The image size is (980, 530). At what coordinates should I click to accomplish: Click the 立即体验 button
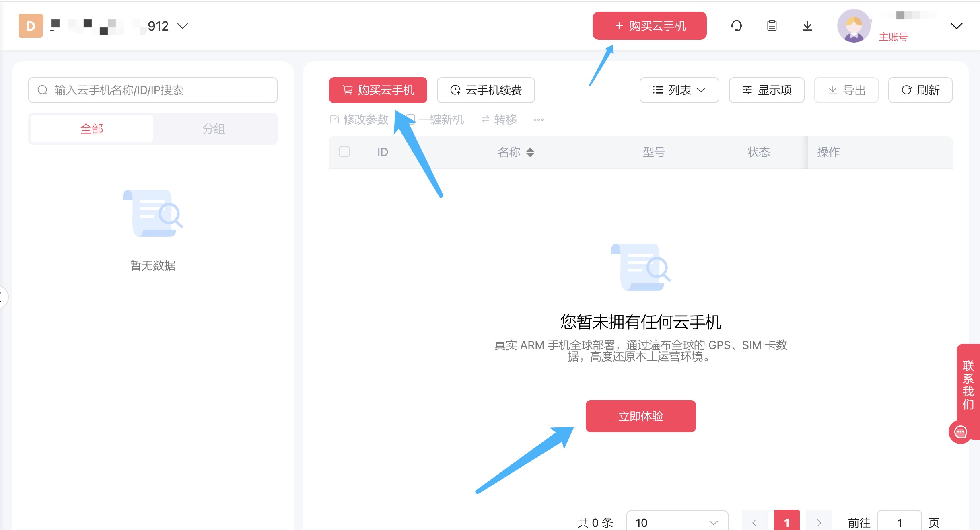tap(640, 416)
